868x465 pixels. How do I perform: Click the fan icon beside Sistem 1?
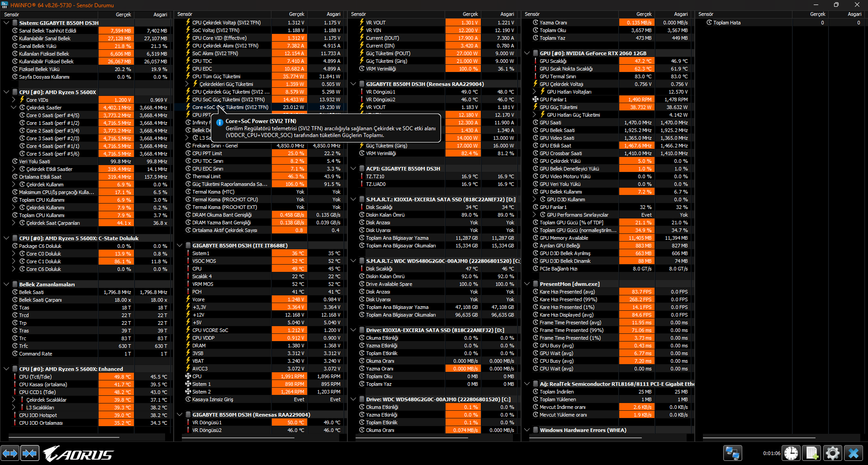(x=188, y=384)
